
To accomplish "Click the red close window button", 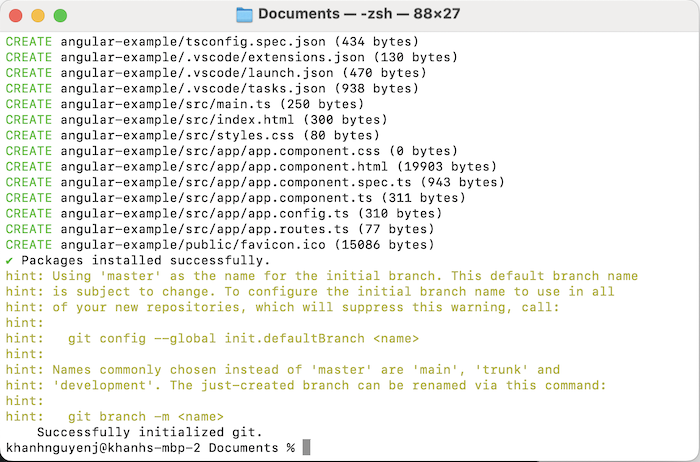I will 16,16.
